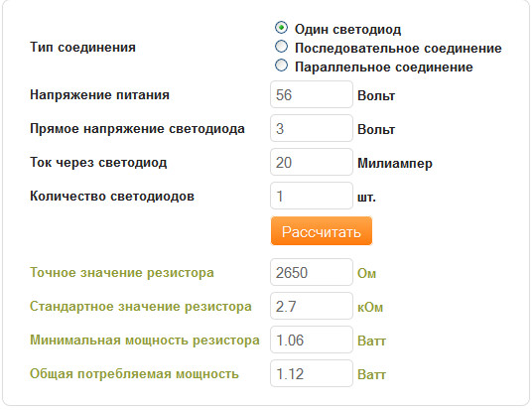Screen dimensions: 532x410
Task: Click the "Напряжение питания" input field
Action: coord(312,94)
